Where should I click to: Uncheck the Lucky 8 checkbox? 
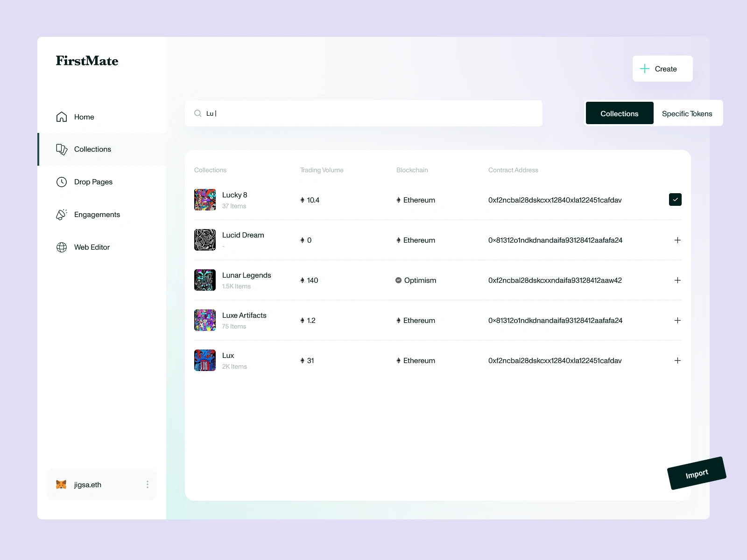tap(675, 200)
